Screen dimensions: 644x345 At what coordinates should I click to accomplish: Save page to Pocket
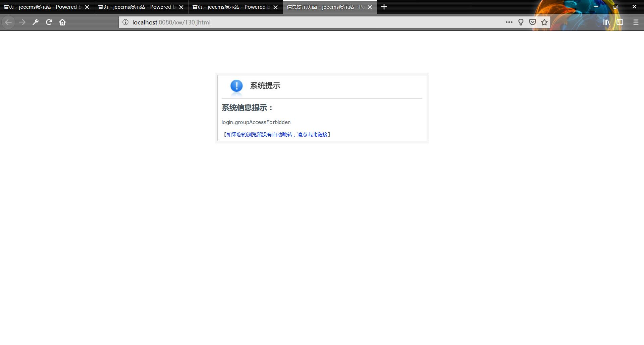coord(532,22)
